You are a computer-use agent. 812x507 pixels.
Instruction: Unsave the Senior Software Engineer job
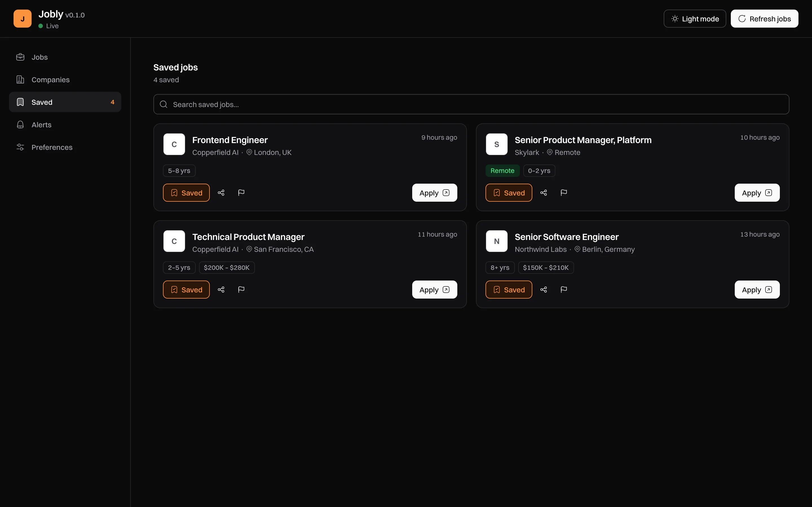click(509, 290)
